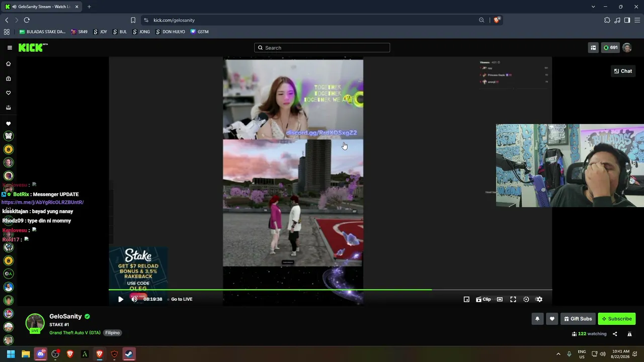Create a Clip of the stream
Viewport: 644px width, 362px height.
tap(484, 299)
